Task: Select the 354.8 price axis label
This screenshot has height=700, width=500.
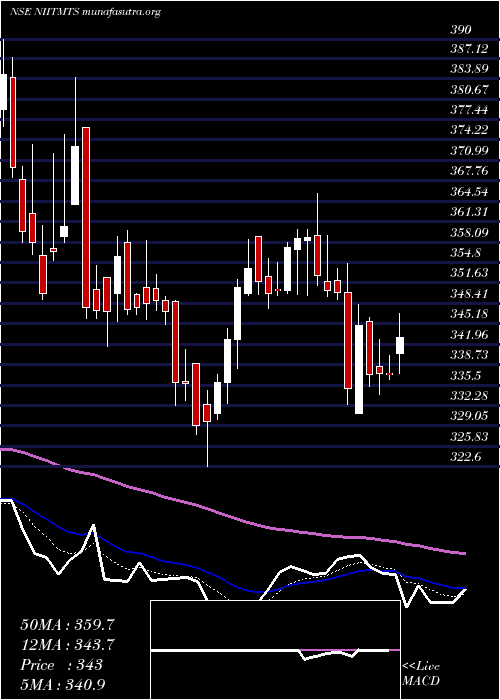Action: 466,253
